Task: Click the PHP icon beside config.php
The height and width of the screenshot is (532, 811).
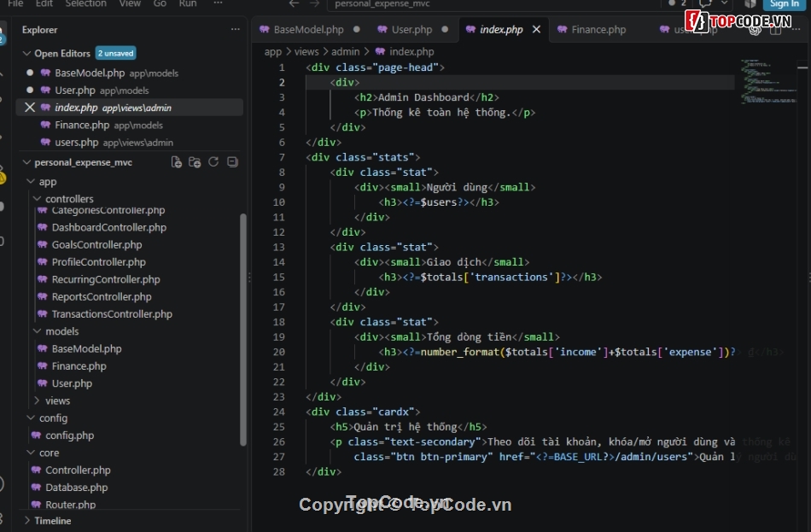Action: [x=36, y=436]
